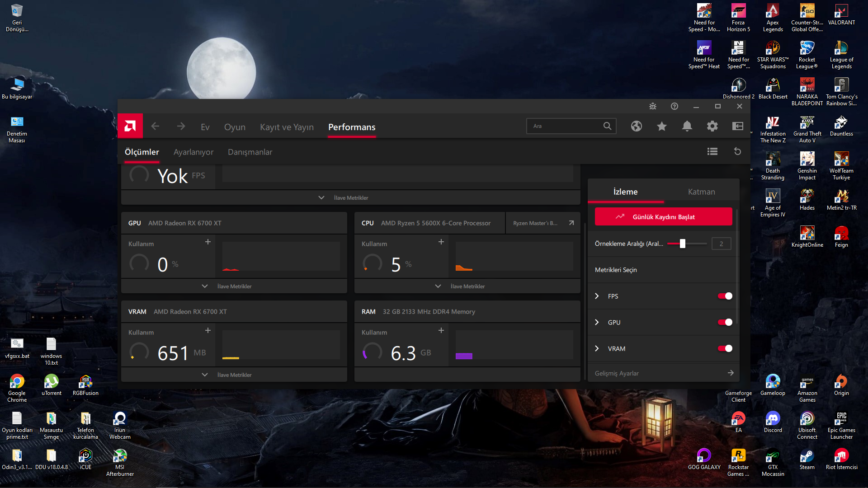Select VALORANT desktop shortcut
The width and height of the screenshot is (868, 488).
(x=841, y=15)
